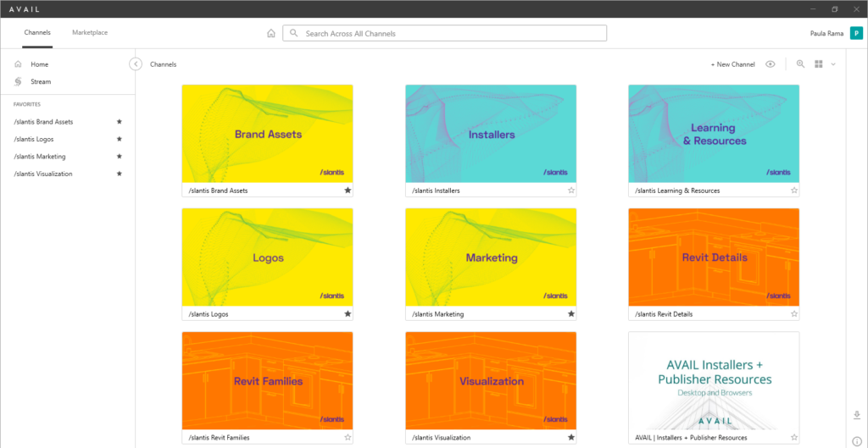
Task: Open the Marketing channel thumbnail
Action: [x=491, y=257]
